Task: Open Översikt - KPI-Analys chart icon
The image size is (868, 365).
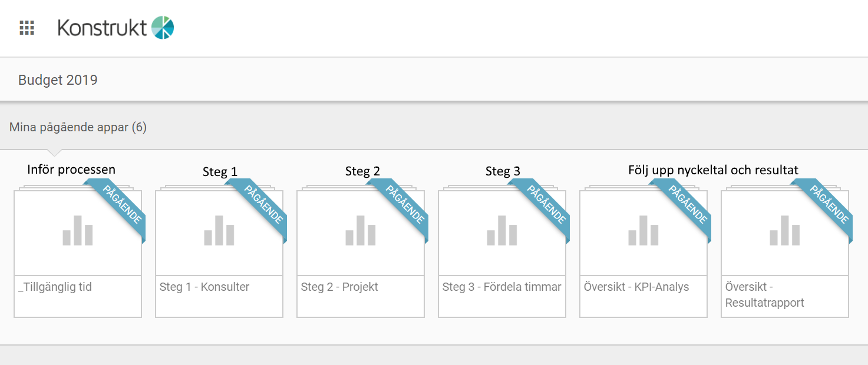Action: tap(643, 231)
